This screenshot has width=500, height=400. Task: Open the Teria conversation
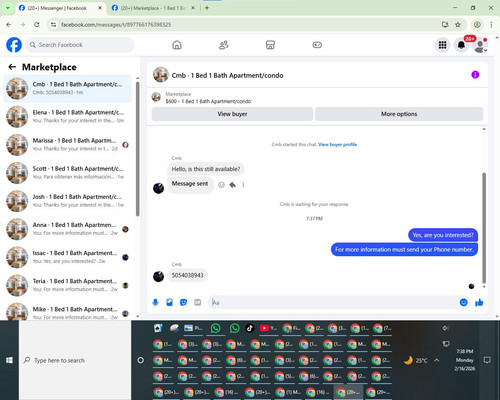67,285
